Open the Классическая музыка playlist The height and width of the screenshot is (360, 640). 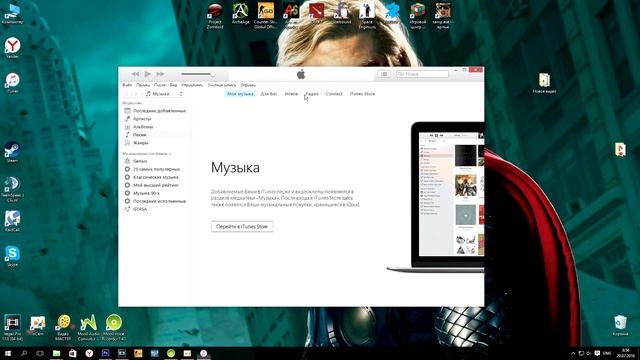(155, 177)
